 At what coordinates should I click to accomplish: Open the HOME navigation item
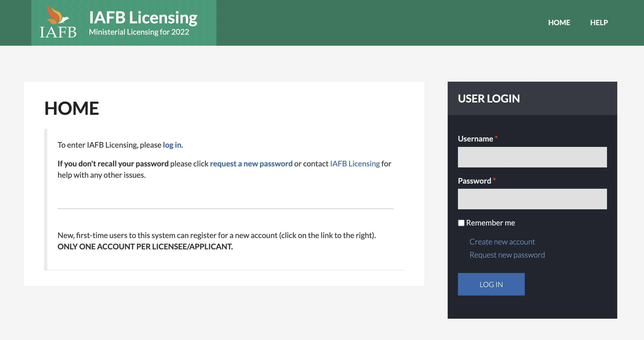[x=559, y=23]
